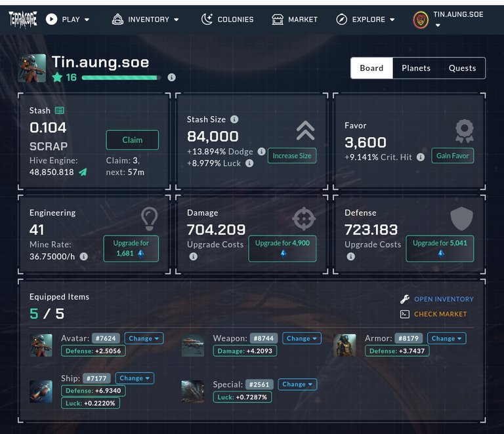Click the Gain Favor button
The width and height of the screenshot is (504, 434).
(453, 155)
